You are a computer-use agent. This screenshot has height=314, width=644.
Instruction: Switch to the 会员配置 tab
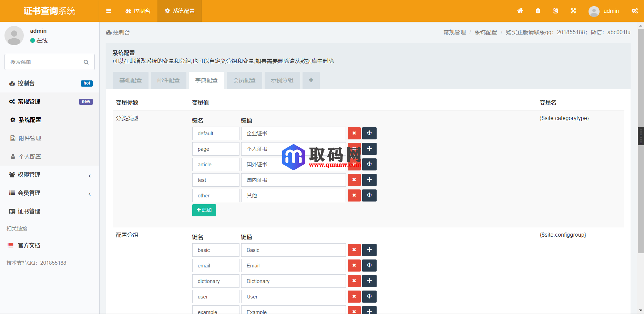click(244, 80)
